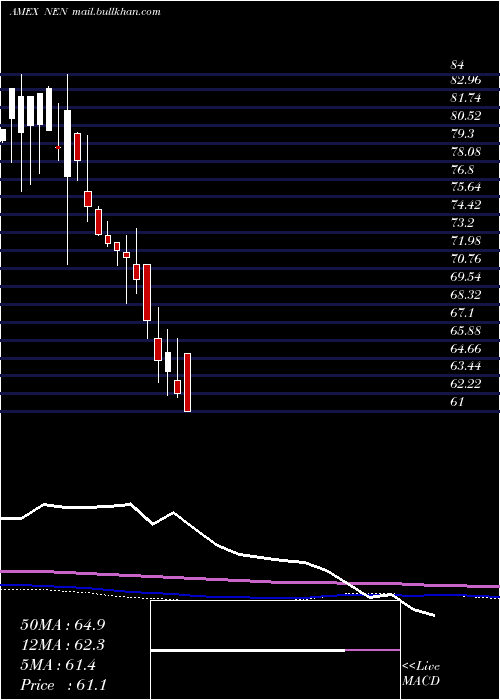
Task: Click the 81.74 price axis label
Action: (x=466, y=99)
